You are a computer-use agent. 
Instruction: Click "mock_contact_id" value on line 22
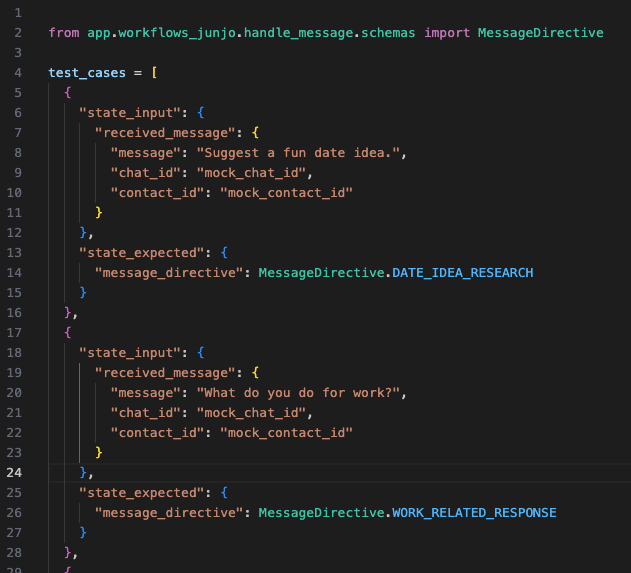[287, 433]
